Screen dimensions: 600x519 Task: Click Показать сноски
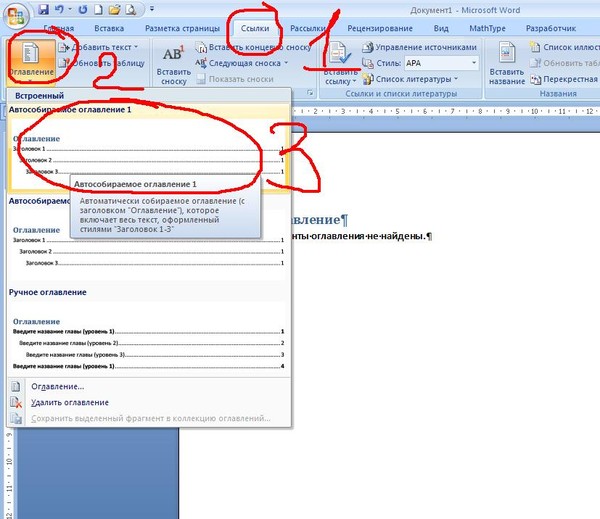pyautogui.click(x=235, y=79)
